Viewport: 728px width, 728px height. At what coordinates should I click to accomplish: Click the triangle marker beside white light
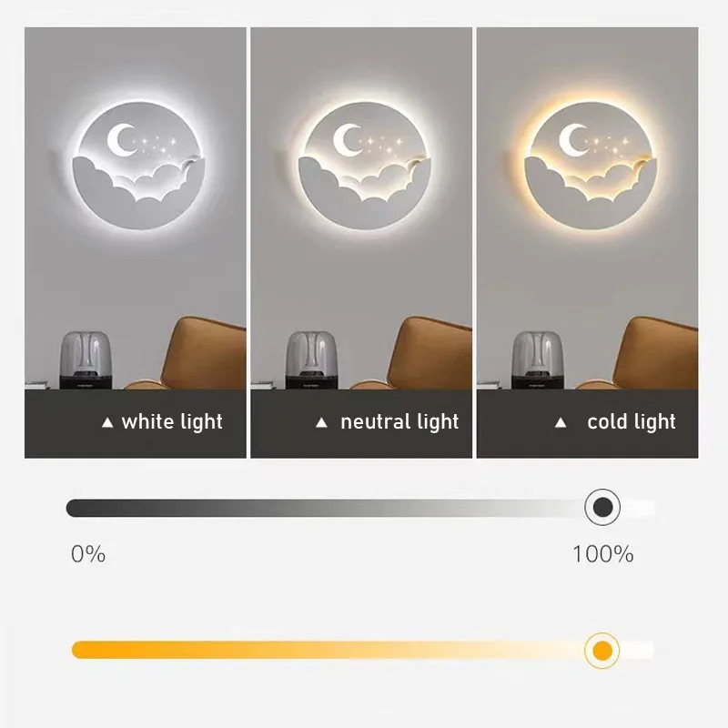107,422
